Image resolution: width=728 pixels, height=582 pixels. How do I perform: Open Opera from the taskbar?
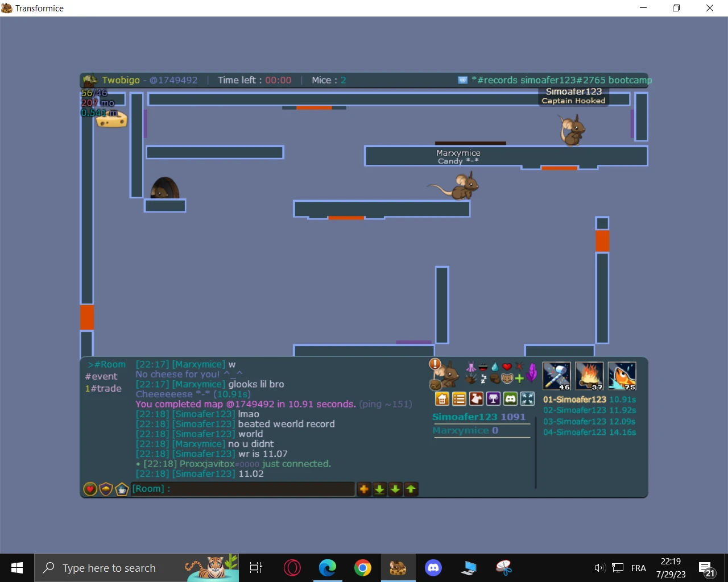point(292,568)
